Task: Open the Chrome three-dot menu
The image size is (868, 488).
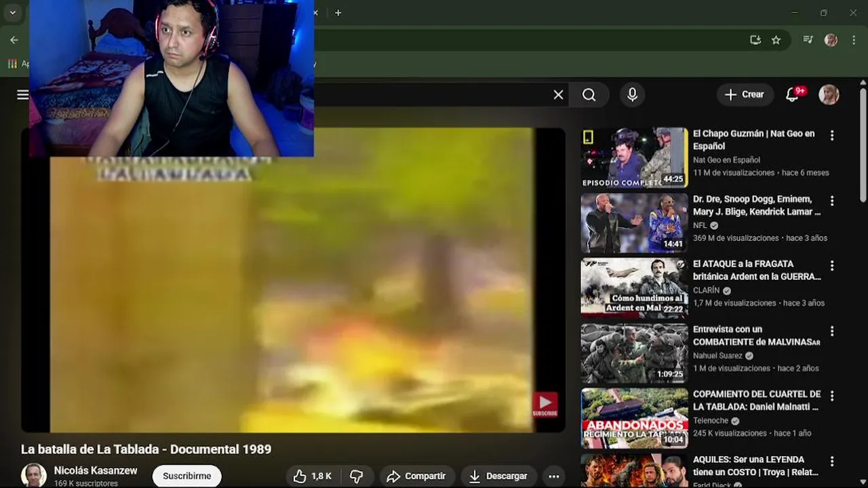Action: click(x=854, y=40)
